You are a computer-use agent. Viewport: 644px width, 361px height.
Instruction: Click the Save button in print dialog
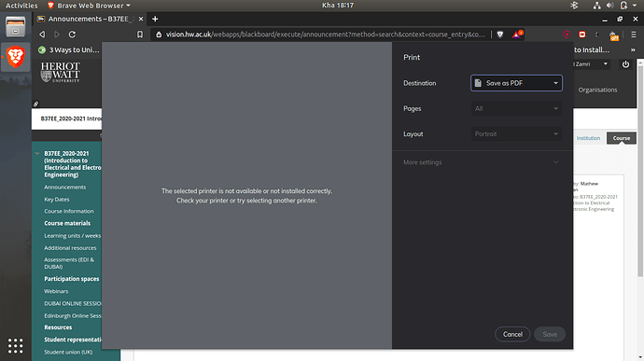(x=550, y=334)
